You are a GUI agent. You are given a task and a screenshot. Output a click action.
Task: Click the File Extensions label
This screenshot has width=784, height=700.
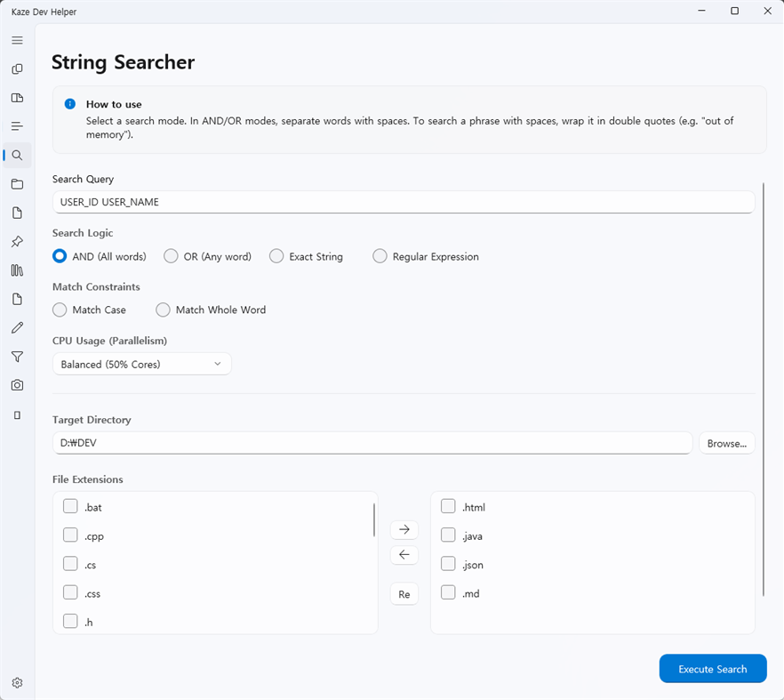[x=87, y=479]
